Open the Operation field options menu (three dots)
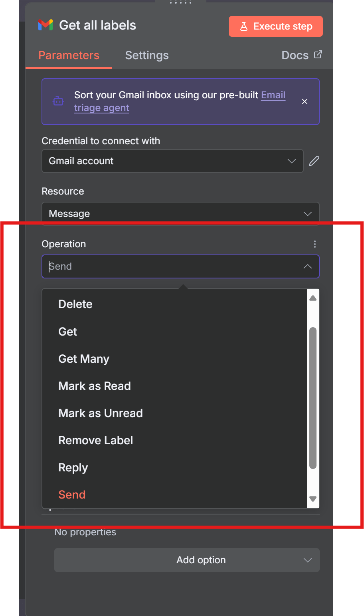The width and height of the screenshot is (364, 616). point(315,244)
